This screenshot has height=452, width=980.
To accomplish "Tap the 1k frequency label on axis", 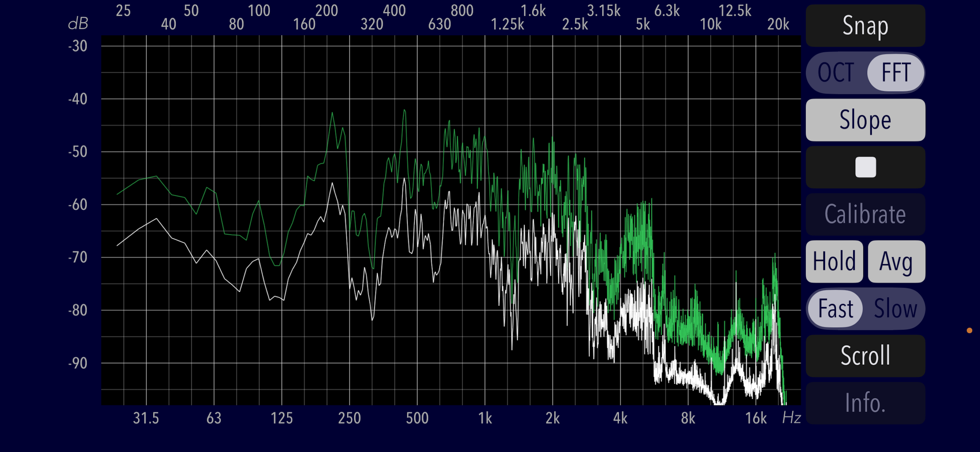I will pyautogui.click(x=485, y=418).
